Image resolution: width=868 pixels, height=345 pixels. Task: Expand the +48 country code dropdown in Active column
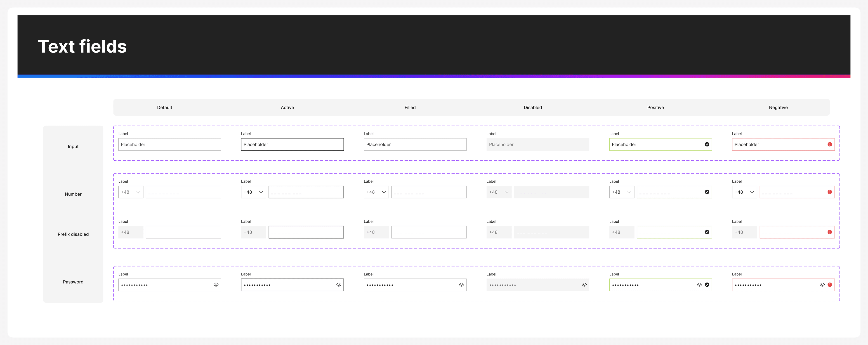click(253, 192)
